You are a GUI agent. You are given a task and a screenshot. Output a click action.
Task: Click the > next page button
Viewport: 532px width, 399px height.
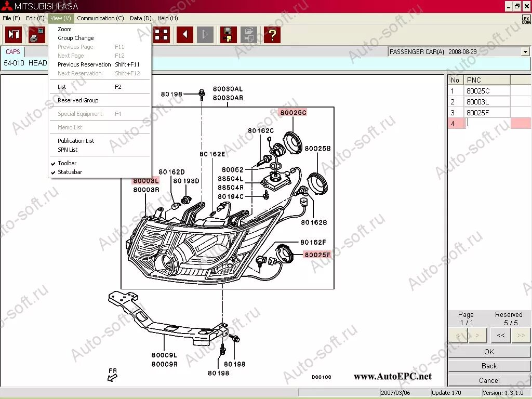[x=477, y=335]
